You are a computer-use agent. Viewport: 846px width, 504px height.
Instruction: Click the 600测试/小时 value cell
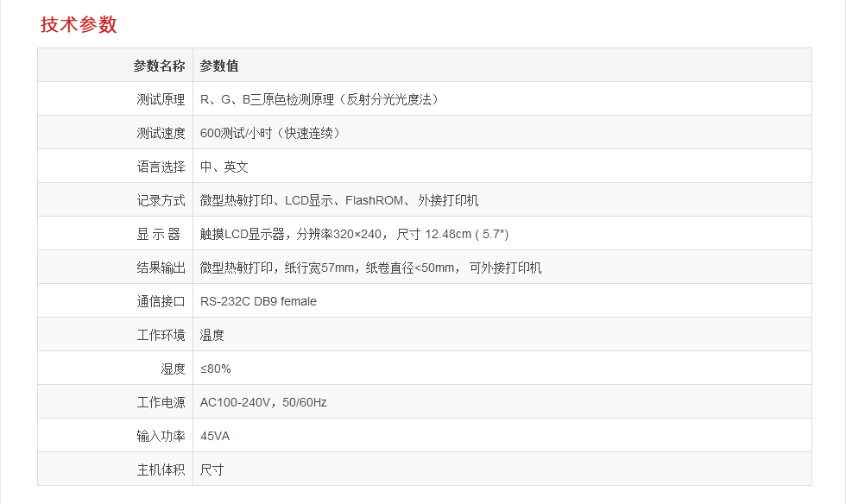pyautogui.click(x=270, y=133)
